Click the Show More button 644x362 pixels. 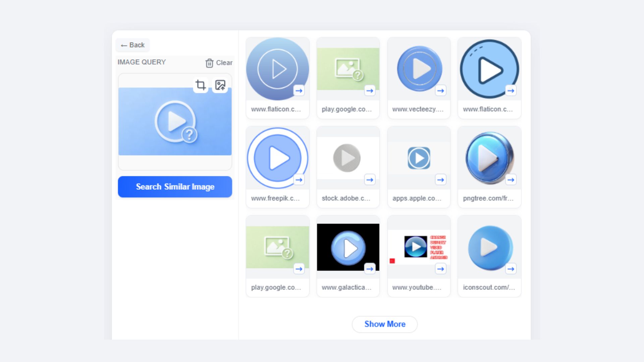[385, 324]
